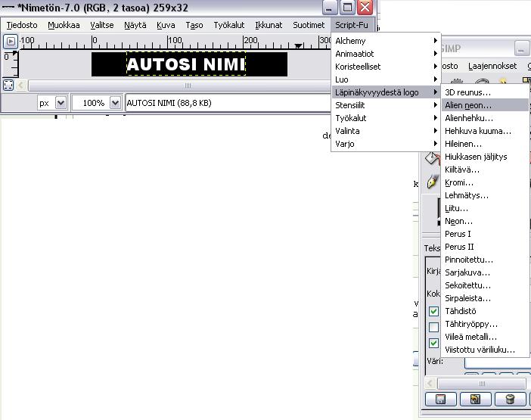Open the image menu triangle button beside ruler
The height and width of the screenshot is (420, 531).
click(11, 41)
